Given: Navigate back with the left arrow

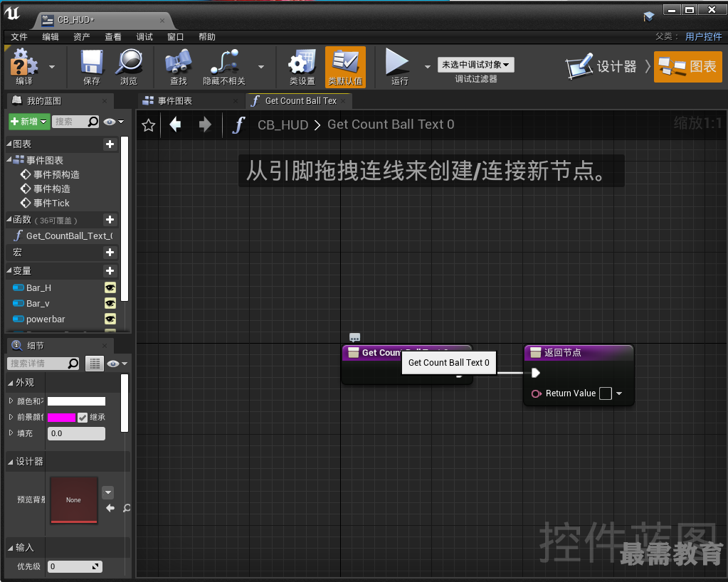Looking at the screenshot, I should [x=176, y=125].
